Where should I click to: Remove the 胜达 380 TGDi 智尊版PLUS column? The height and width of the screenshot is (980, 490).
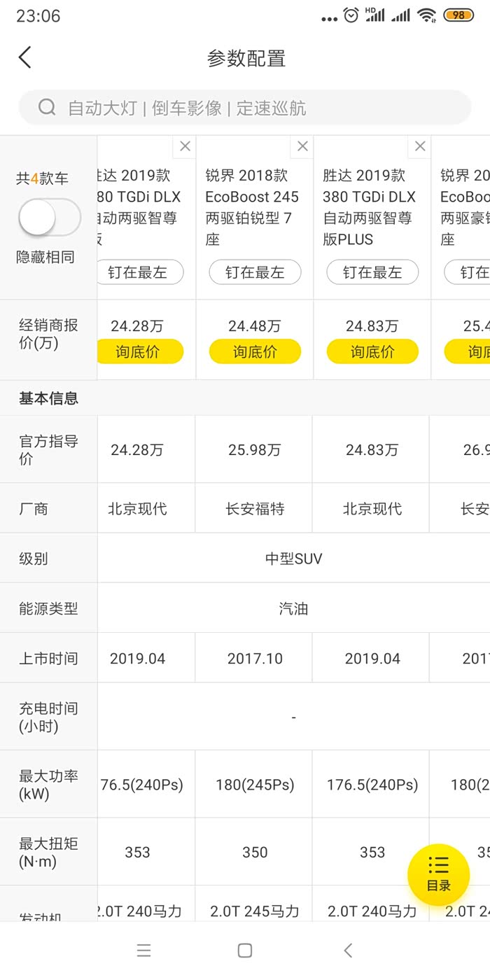click(420, 146)
